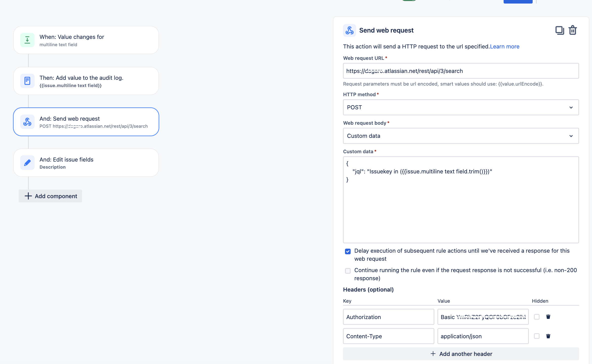This screenshot has height=364, width=592.
Task: Uncheck the Delay execution checkbox
Action: tap(348, 251)
